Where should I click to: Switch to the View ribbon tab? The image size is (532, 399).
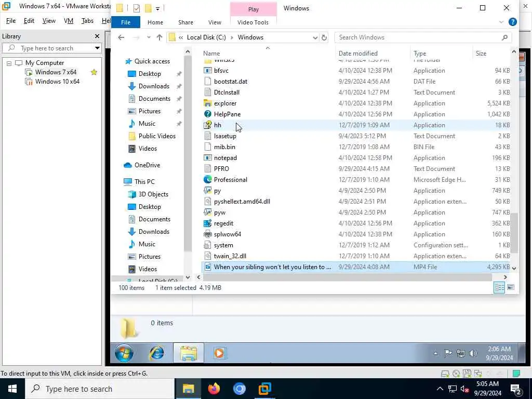[x=215, y=22]
